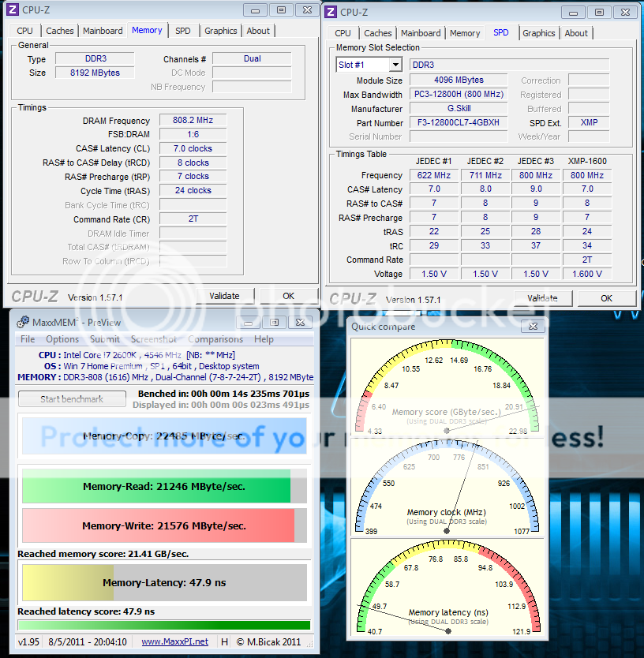Select Mainboard tab in the right CPU-Z window
This screenshot has height=658, width=644.
[421, 33]
